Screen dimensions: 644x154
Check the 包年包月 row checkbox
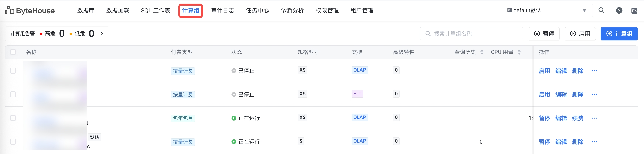tap(13, 118)
